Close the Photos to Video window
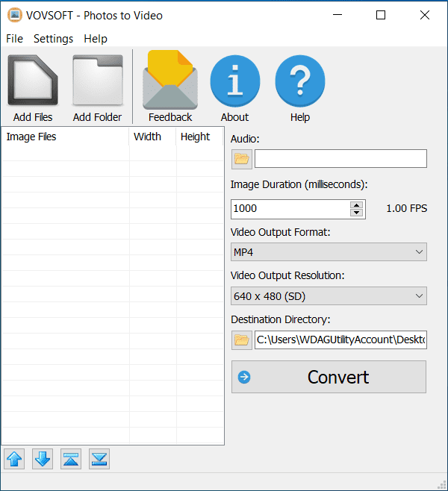Image resolution: width=448 pixels, height=491 pixels. click(425, 15)
